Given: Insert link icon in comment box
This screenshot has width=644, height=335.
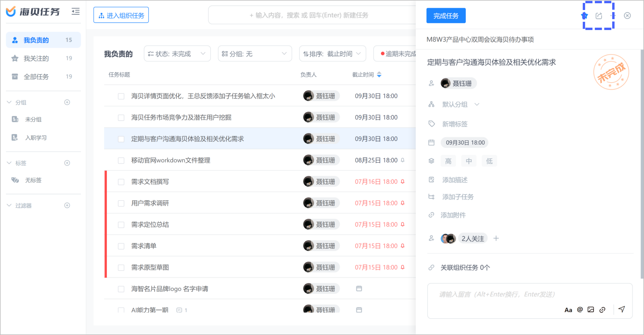Looking at the screenshot, I should pyautogui.click(x=602, y=310).
